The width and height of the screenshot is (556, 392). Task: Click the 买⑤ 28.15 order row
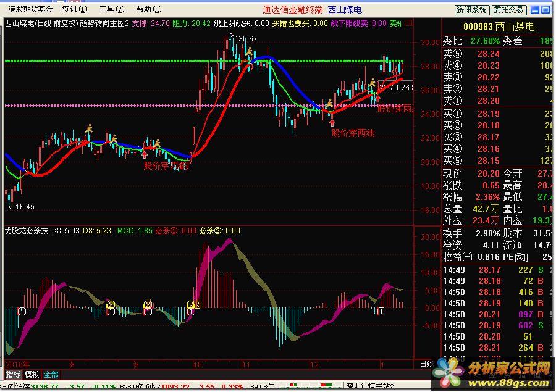tap(498, 161)
